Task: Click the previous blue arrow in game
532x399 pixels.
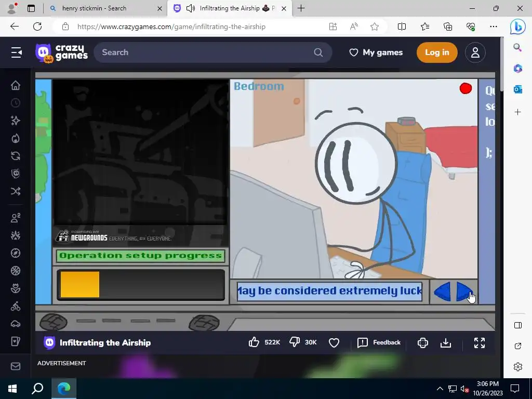Action: [442, 291]
